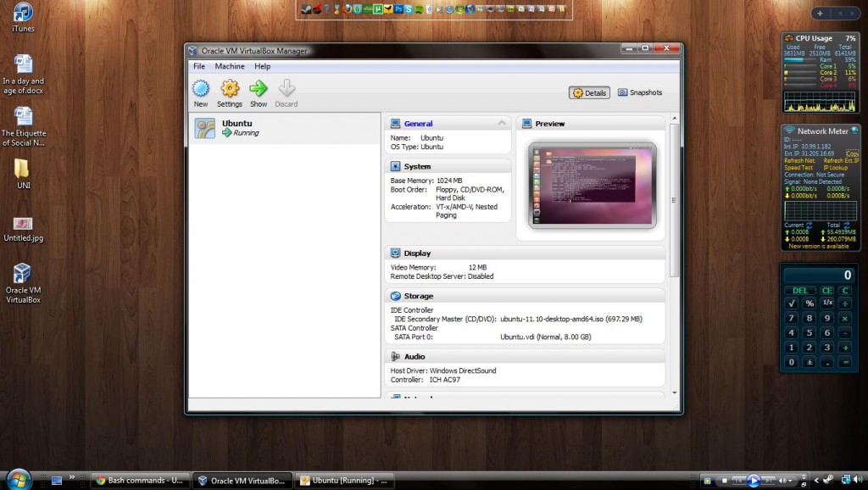The height and width of the screenshot is (490, 868).
Task: Click the scrollbar down arrow in details pane
Action: point(674,393)
